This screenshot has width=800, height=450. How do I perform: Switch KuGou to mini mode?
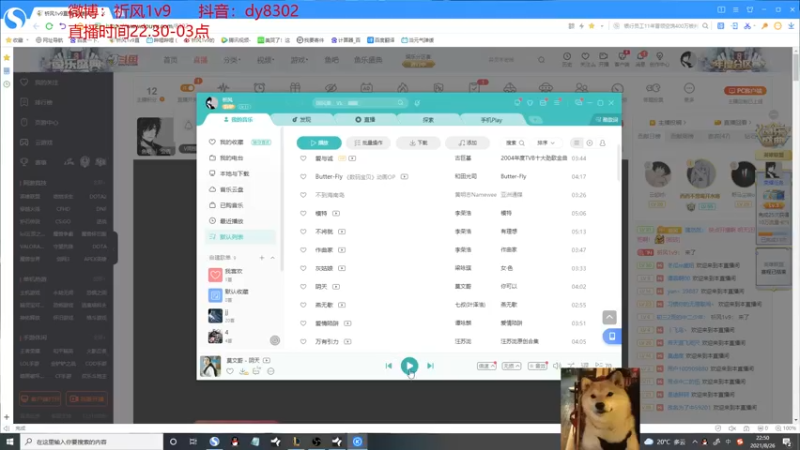point(579,103)
